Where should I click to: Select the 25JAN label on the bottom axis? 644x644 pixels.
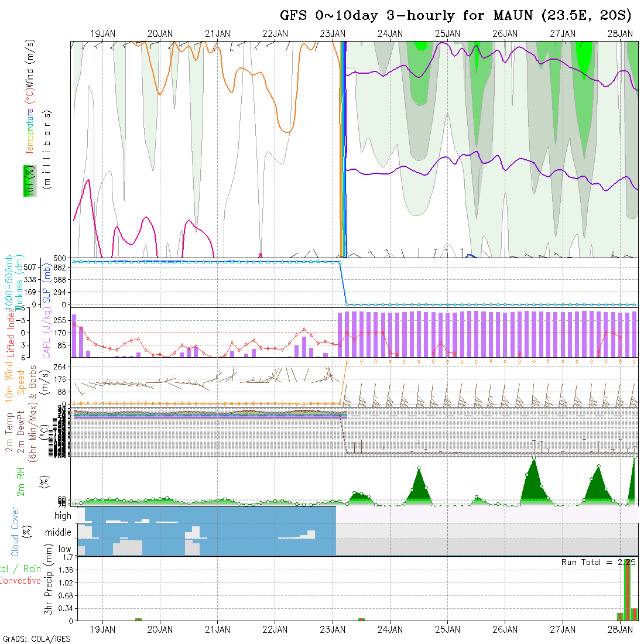tap(448, 629)
